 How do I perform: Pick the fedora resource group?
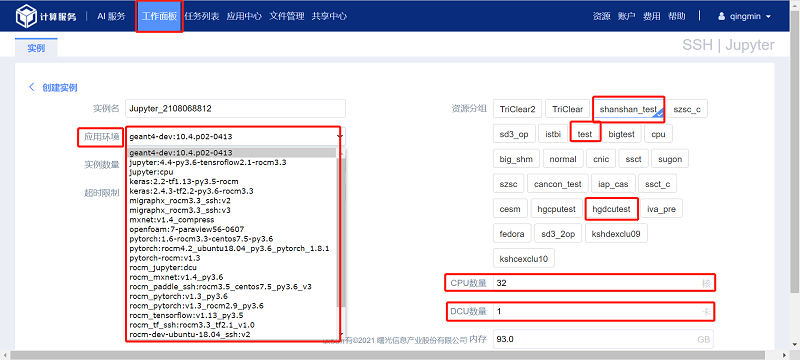pyautogui.click(x=512, y=234)
